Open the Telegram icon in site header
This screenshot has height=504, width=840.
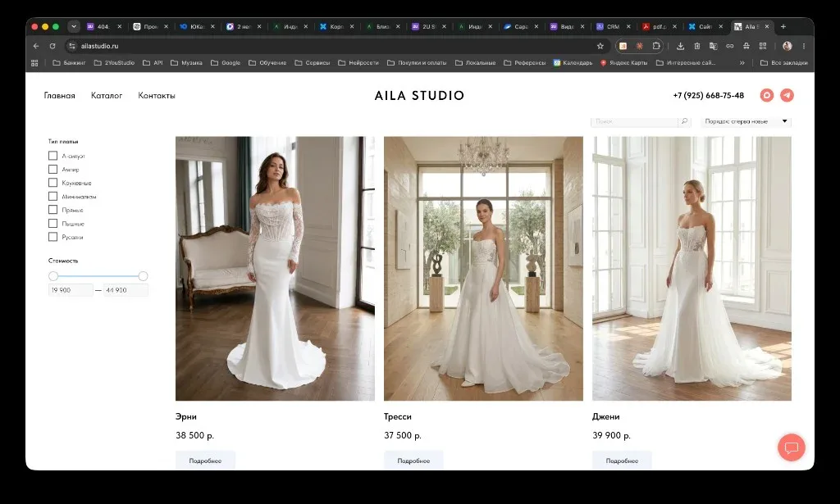click(787, 95)
